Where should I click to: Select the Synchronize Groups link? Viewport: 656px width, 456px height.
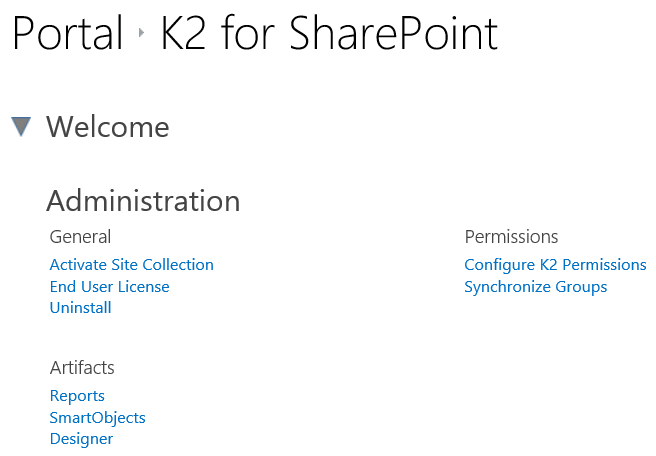point(535,287)
